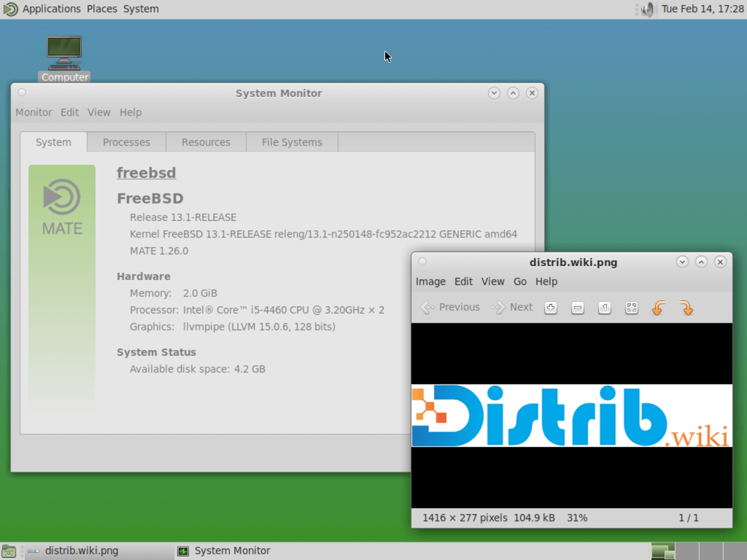Screen dimensions: 747x560
Task: Go to the Previous image
Action: tap(450, 307)
